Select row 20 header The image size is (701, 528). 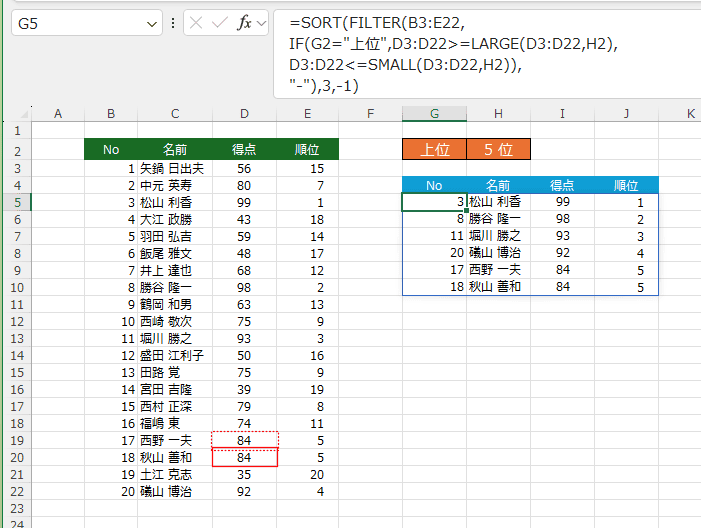[x=16, y=457]
